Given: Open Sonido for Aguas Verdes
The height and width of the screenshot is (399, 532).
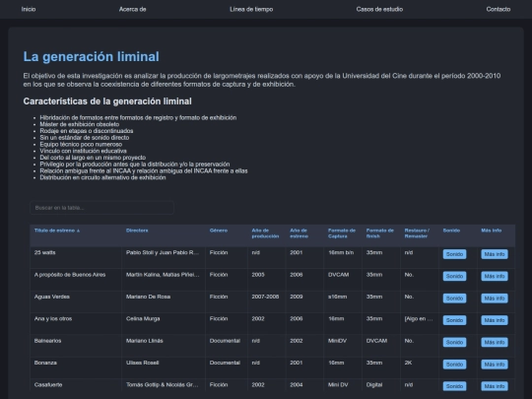Looking at the screenshot, I should (x=454, y=299).
